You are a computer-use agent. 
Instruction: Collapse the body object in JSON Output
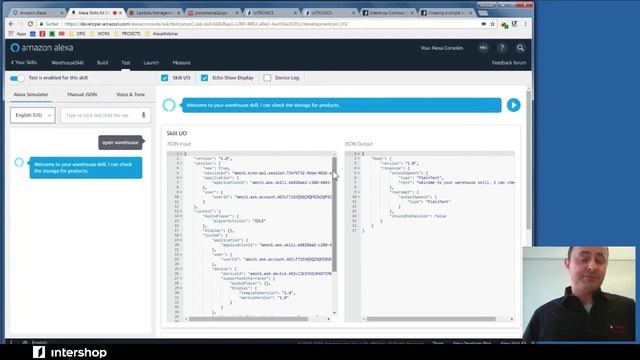[359, 158]
